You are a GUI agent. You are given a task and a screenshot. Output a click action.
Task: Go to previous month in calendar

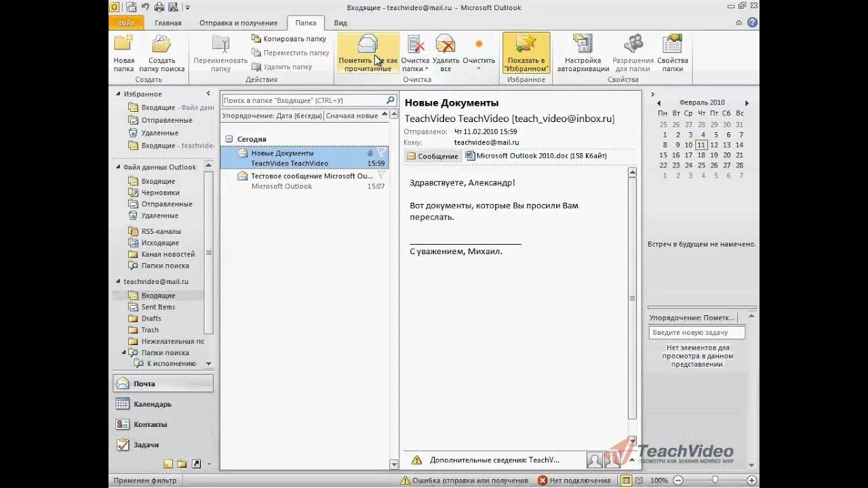click(x=658, y=103)
